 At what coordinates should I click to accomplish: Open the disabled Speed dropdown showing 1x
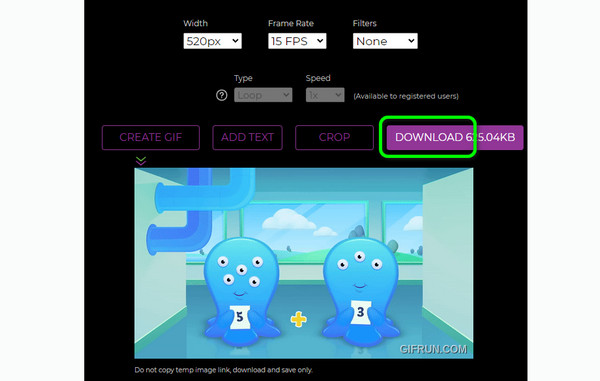pos(325,95)
